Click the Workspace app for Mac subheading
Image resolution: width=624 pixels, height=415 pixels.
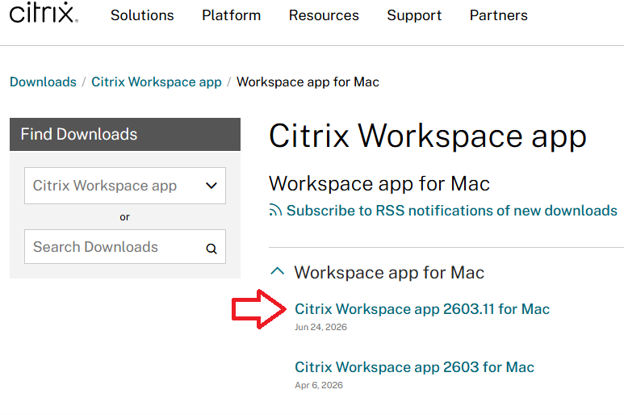(379, 184)
